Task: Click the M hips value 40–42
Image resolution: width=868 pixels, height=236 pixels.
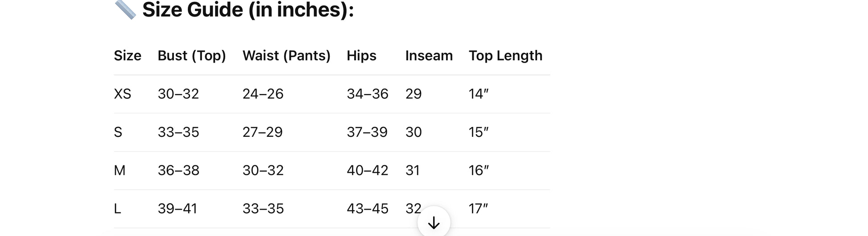Action: pyautogui.click(x=368, y=170)
